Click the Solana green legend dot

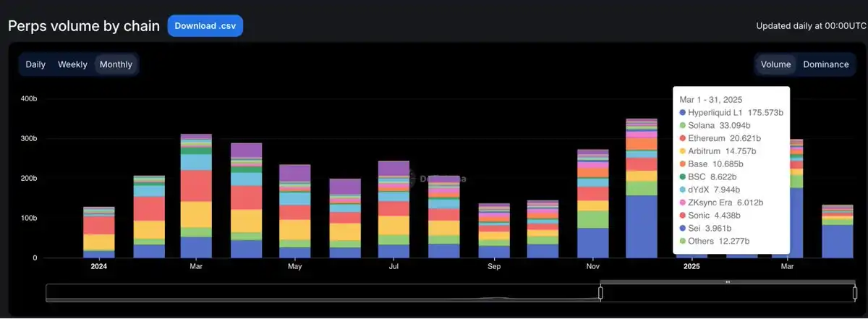(682, 126)
